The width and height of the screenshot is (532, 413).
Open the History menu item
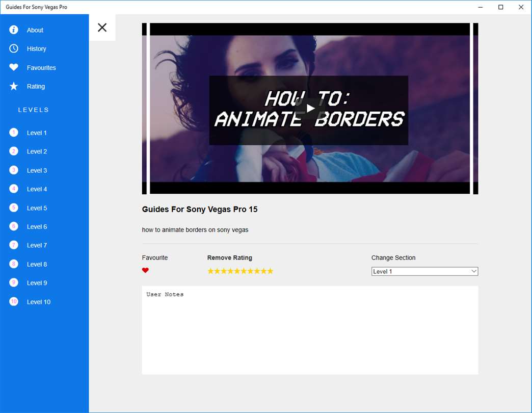point(36,49)
